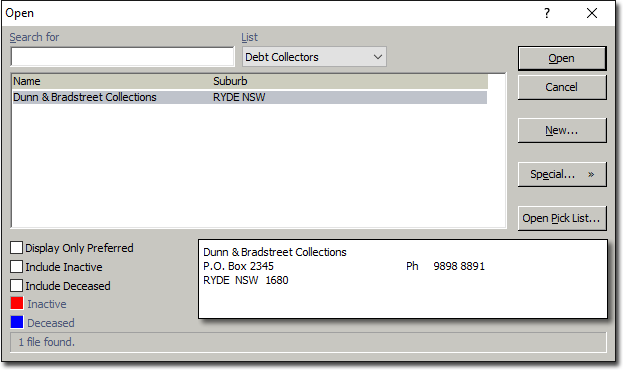Click the blue Deceased color swatch

pyautogui.click(x=17, y=322)
